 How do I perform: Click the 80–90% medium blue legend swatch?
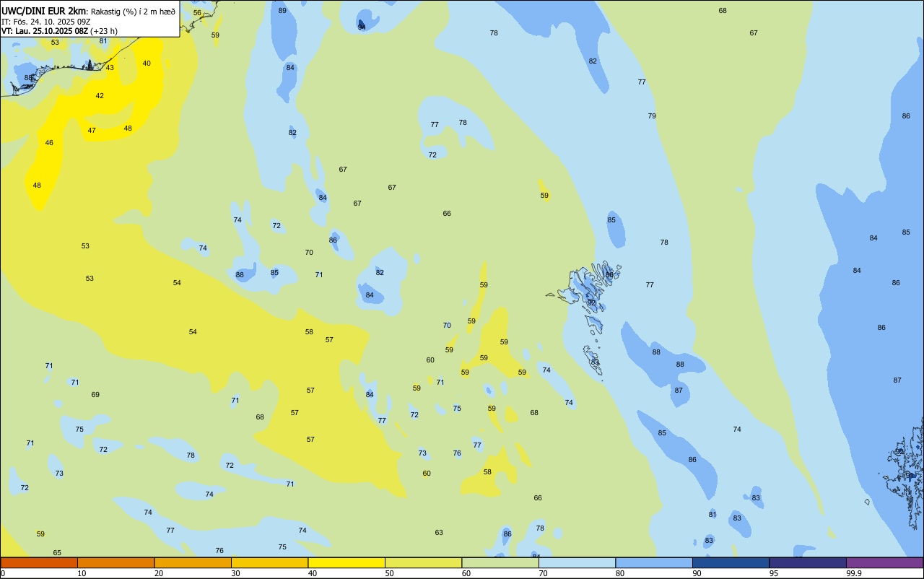point(654,562)
